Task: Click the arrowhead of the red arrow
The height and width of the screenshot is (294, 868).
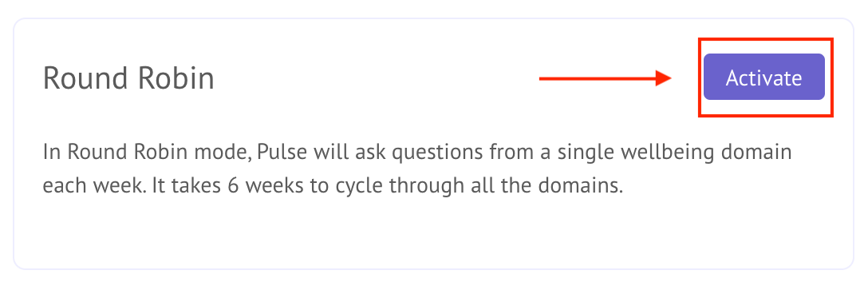Action: click(x=664, y=78)
